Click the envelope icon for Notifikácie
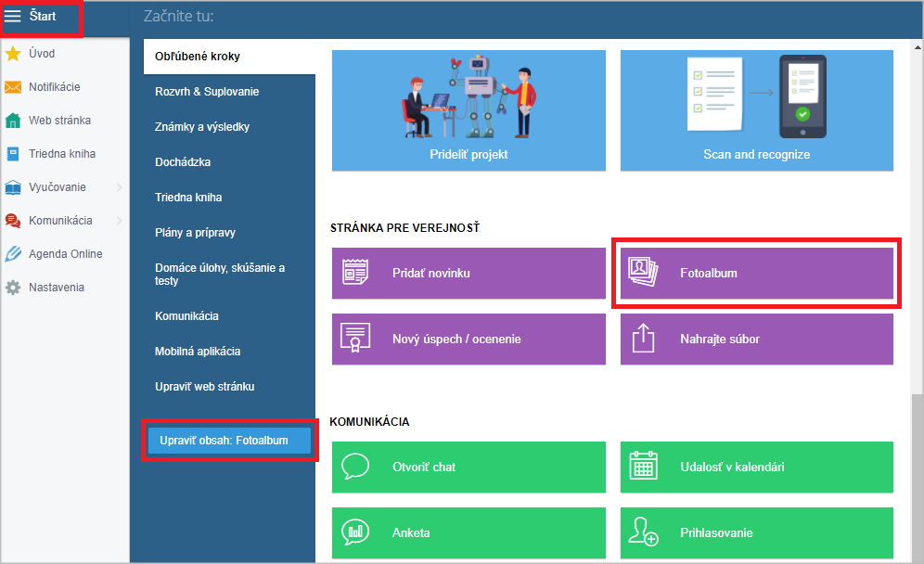Image resolution: width=924 pixels, height=564 pixels. point(13,87)
